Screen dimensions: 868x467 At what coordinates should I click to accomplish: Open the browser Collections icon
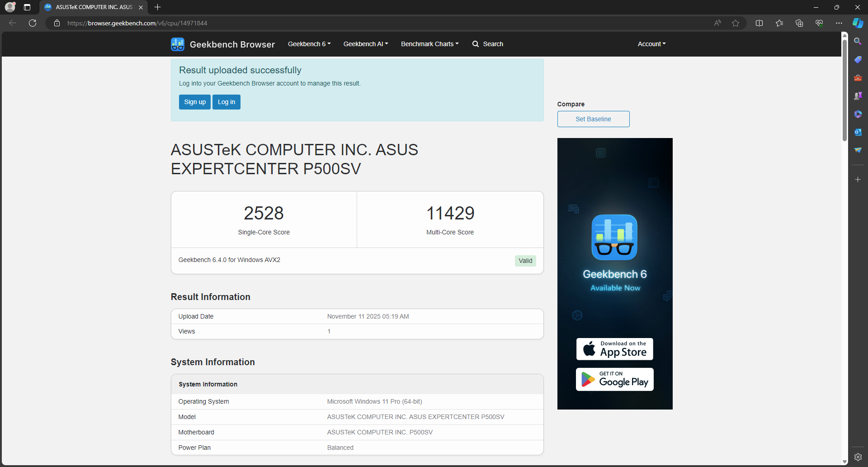(799, 23)
